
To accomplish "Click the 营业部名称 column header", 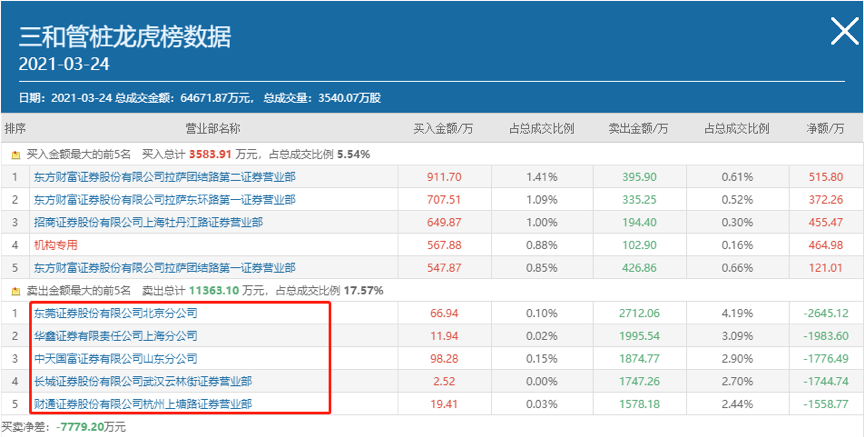I will pyautogui.click(x=212, y=129).
